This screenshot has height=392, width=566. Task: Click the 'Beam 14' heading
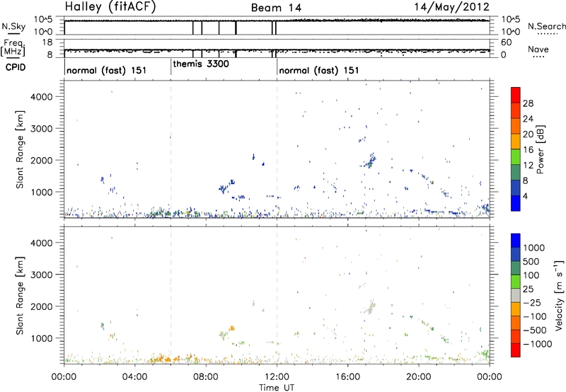[x=276, y=8]
